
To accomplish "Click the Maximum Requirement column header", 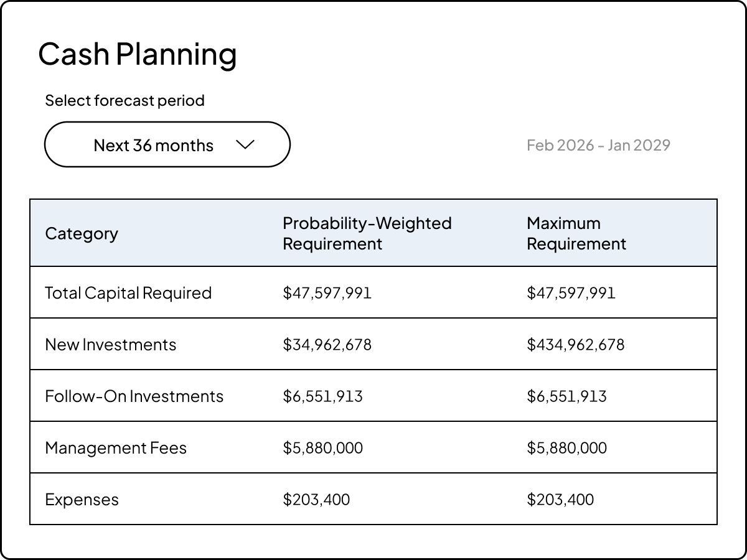I will tap(576, 233).
